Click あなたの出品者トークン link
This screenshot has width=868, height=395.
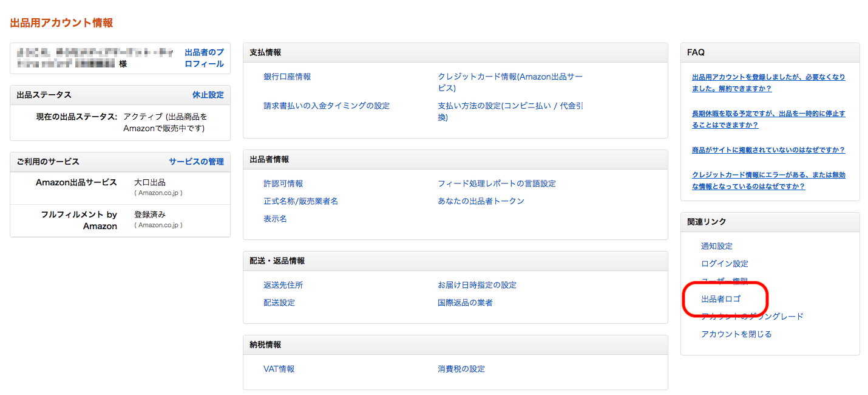[481, 201]
